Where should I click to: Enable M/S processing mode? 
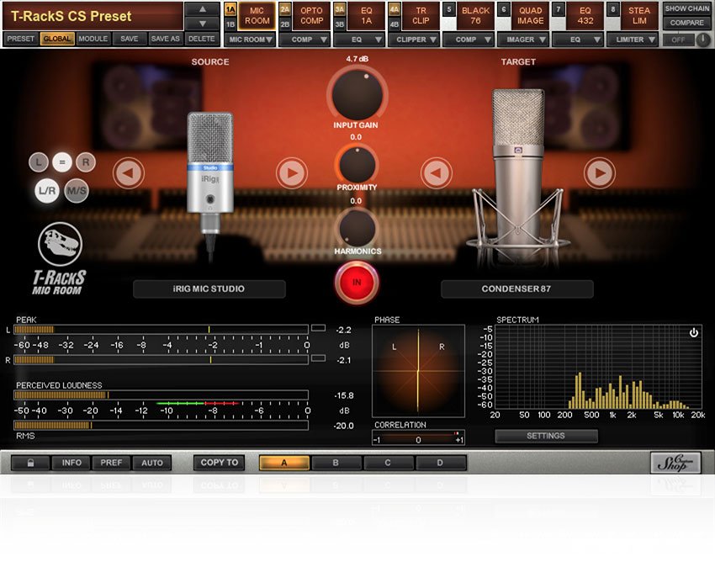coord(77,191)
